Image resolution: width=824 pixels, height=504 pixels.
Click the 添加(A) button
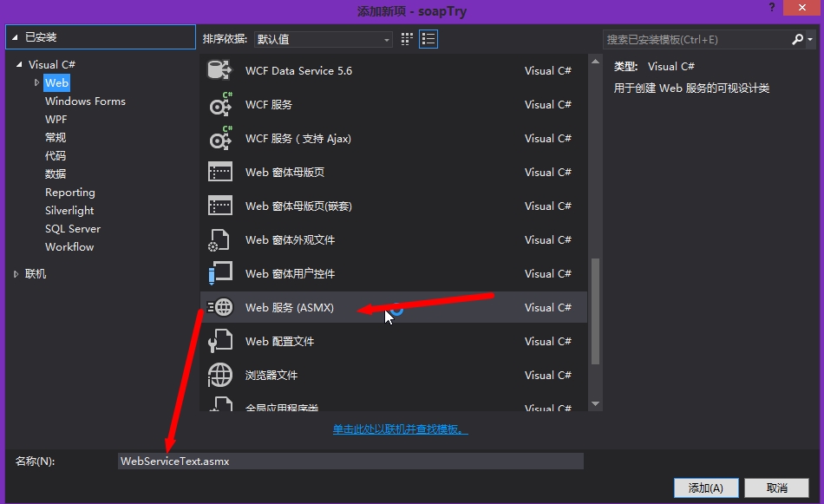tap(706, 488)
